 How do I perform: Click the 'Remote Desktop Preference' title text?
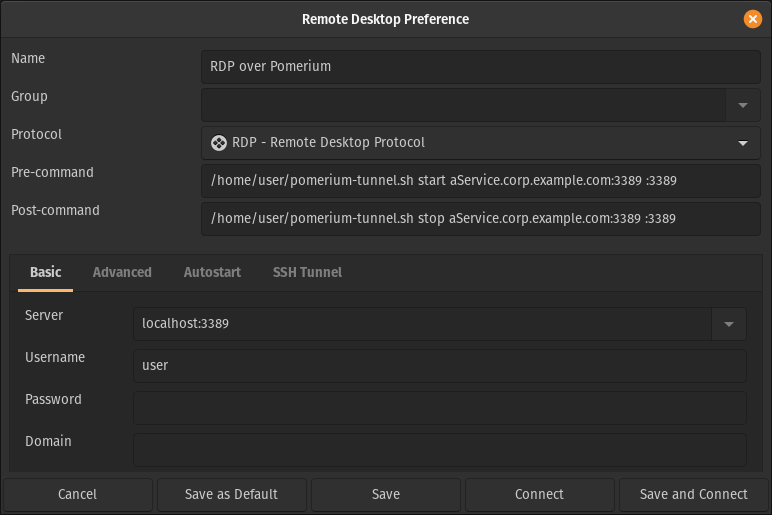click(386, 19)
